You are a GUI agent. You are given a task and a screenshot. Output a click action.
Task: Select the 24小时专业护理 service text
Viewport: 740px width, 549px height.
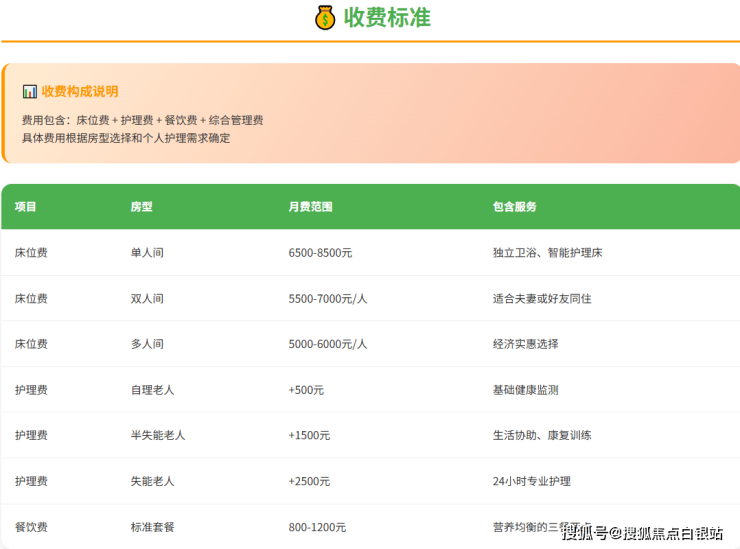532,481
